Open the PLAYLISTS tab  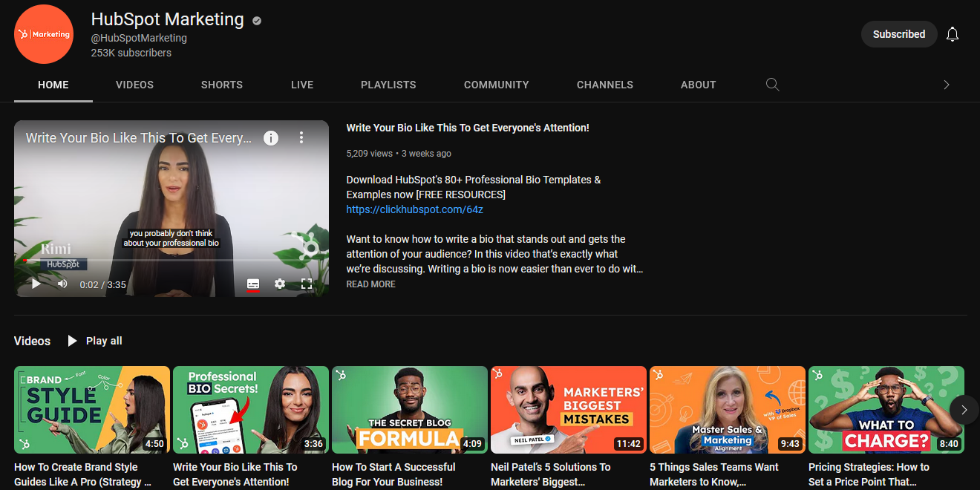pos(388,85)
